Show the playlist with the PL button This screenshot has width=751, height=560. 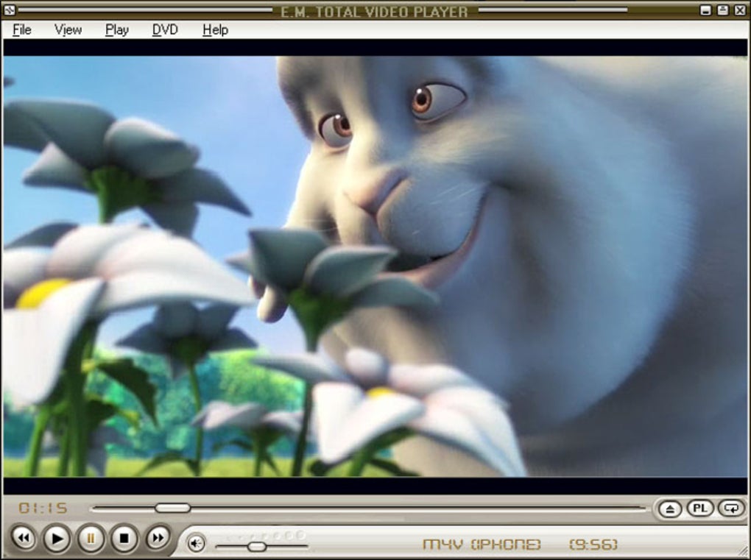point(699,508)
